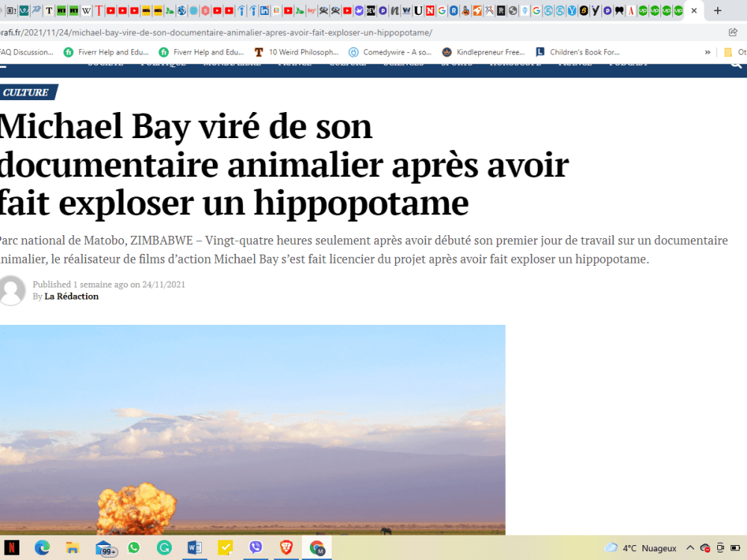Switch to the blue Word W favicon tab
Screen dimensions: 747x560
pyautogui.click(x=406, y=10)
